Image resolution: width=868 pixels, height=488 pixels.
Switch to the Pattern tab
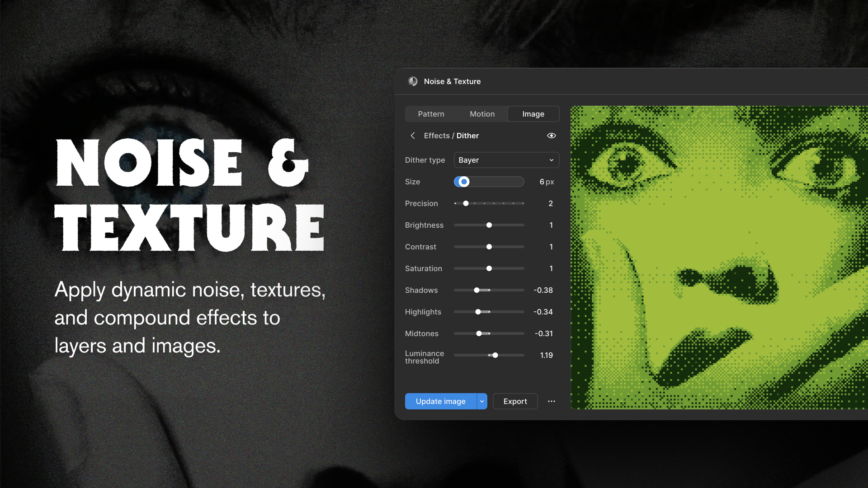[x=431, y=114]
